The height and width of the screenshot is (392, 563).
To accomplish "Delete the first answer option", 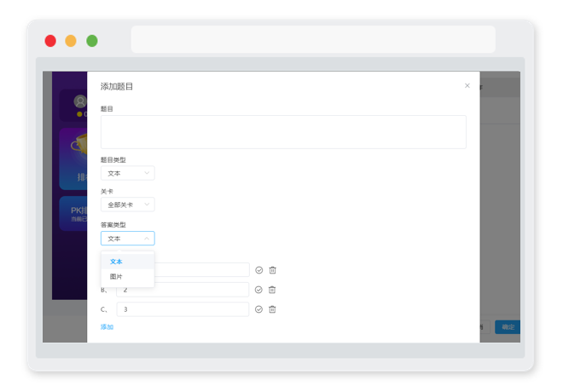I will (272, 270).
